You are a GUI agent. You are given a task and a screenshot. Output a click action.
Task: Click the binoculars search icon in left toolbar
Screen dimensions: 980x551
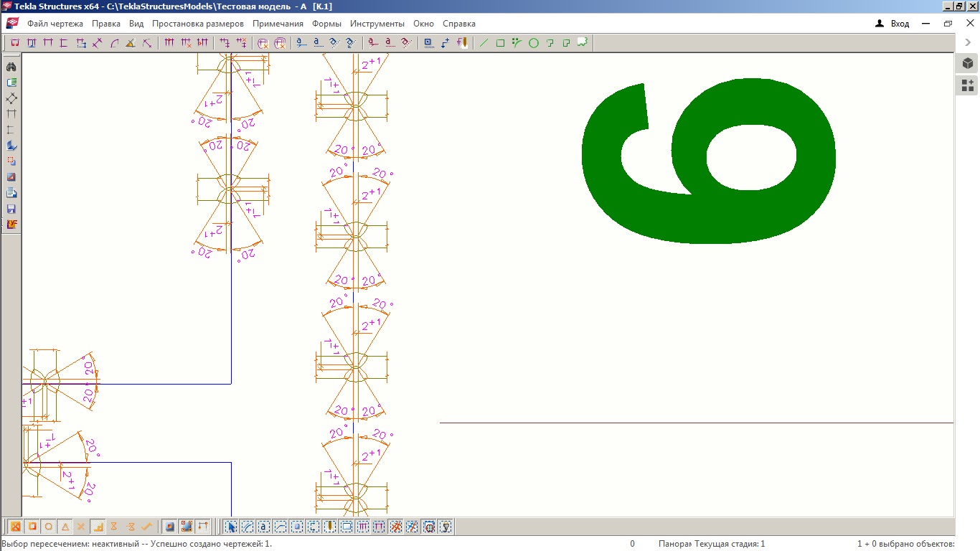11,67
